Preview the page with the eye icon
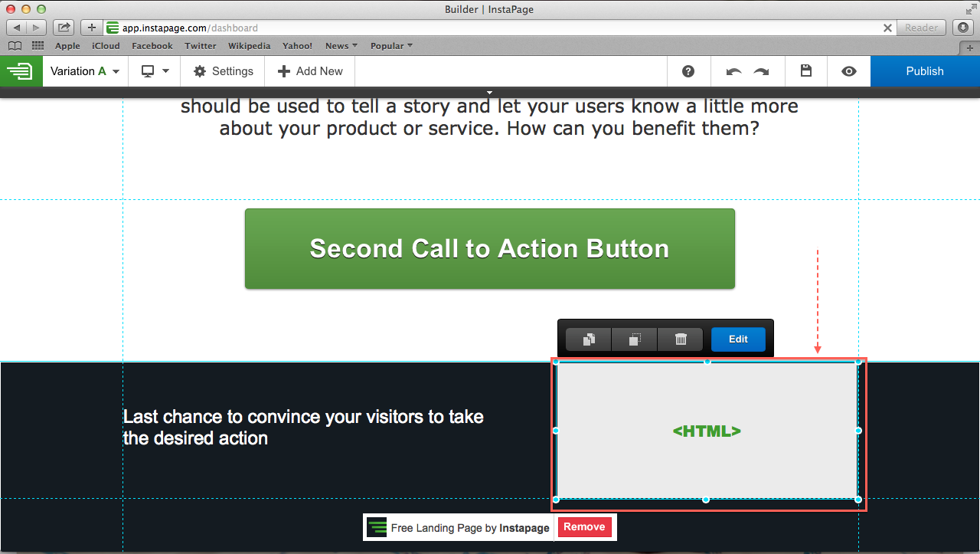 (848, 71)
